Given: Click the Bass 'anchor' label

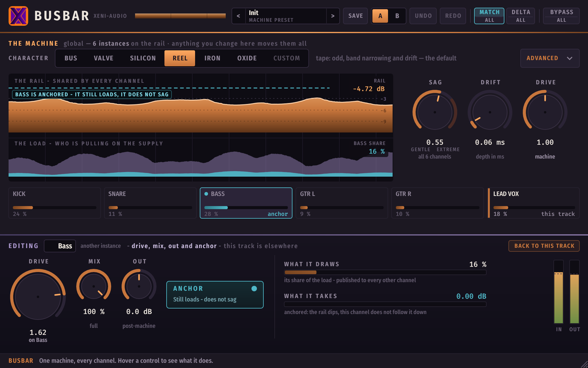Looking at the screenshot, I should pyautogui.click(x=277, y=214).
